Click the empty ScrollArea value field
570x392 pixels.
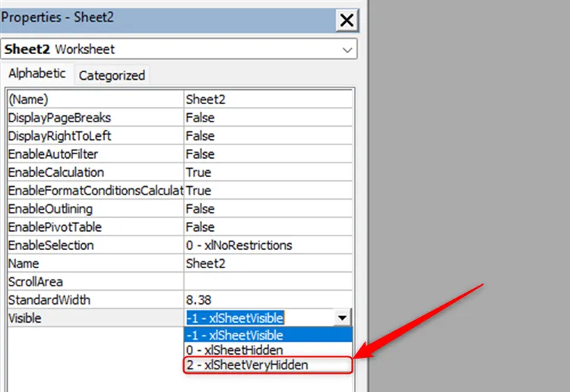coord(268,282)
